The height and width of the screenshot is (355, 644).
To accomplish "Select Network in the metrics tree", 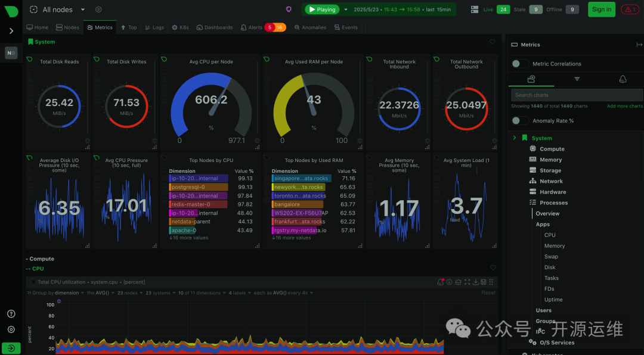I will (x=551, y=181).
